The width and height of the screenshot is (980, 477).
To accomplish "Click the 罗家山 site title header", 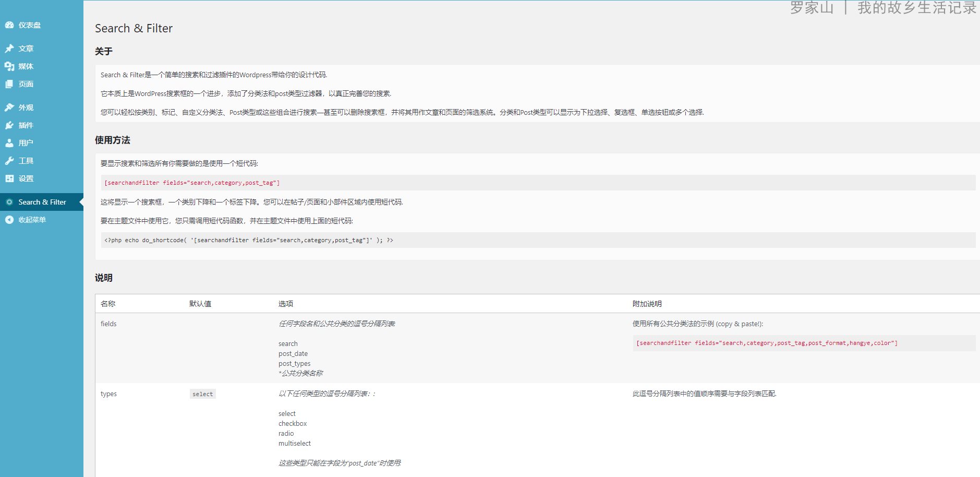I will point(812,8).
